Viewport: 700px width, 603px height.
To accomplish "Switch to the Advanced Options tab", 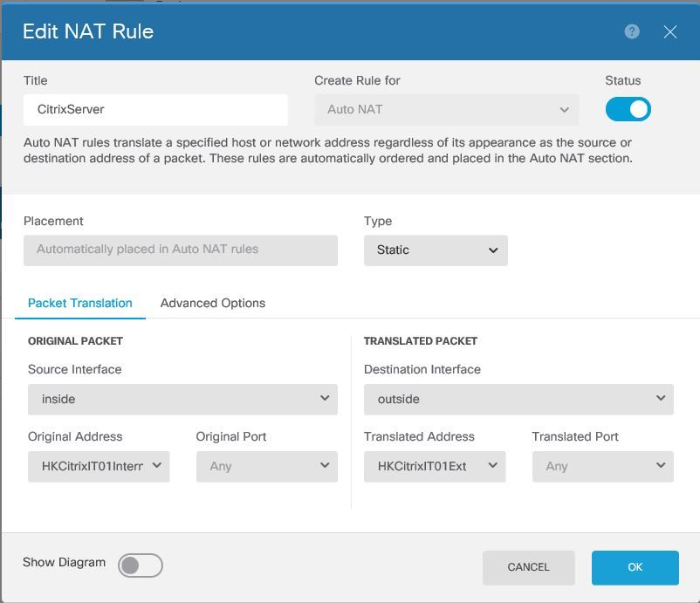I will pyautogui.click(x=212, y=303).
